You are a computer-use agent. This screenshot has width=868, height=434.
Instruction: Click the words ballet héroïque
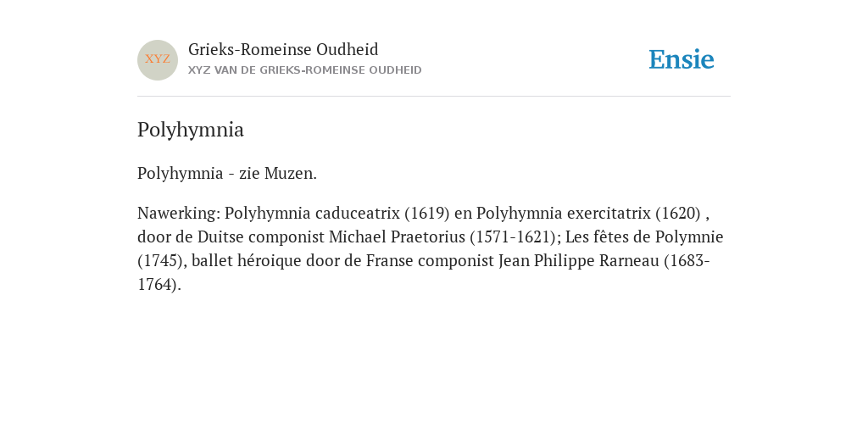point(247,261)
